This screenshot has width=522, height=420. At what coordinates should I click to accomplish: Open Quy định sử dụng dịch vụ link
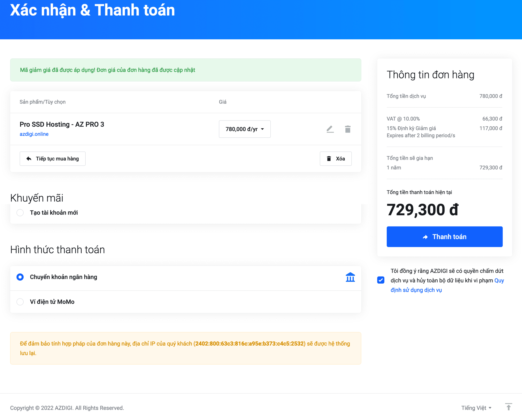pyautogui.click(x=416, y=290)
